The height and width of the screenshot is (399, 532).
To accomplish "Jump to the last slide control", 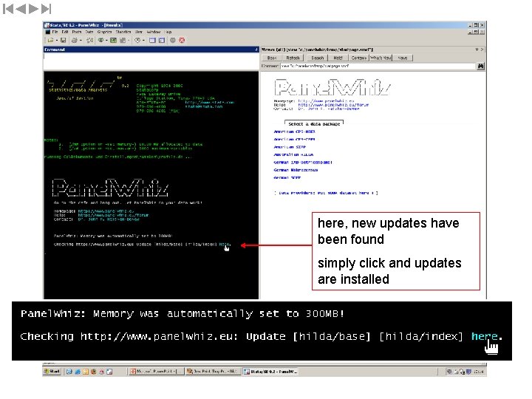I will coord(46,9).
